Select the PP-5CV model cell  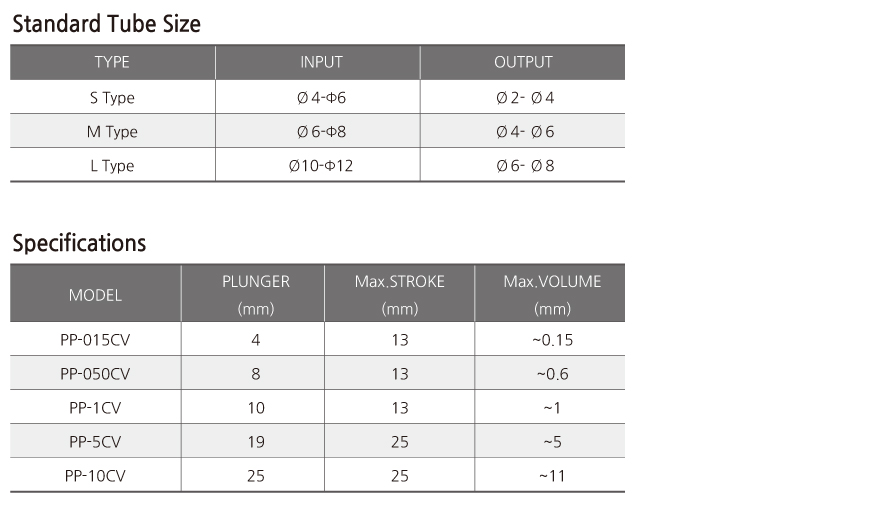tap(95, 442)
